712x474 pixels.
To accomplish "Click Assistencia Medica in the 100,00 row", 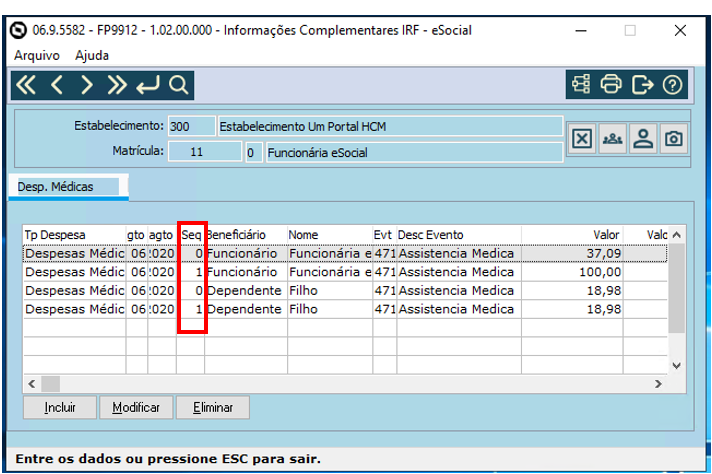I will [456, 272].
